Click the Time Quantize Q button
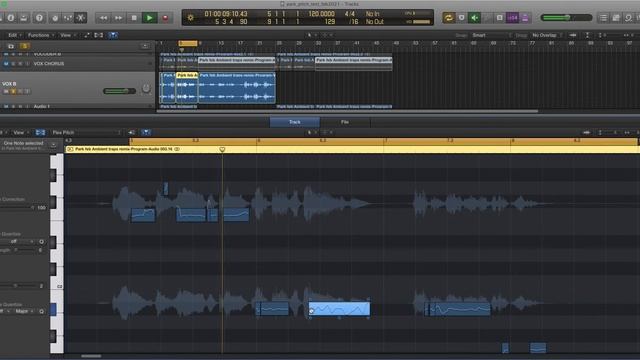Screen dimensions: 640x360 (x=41, y=242)
